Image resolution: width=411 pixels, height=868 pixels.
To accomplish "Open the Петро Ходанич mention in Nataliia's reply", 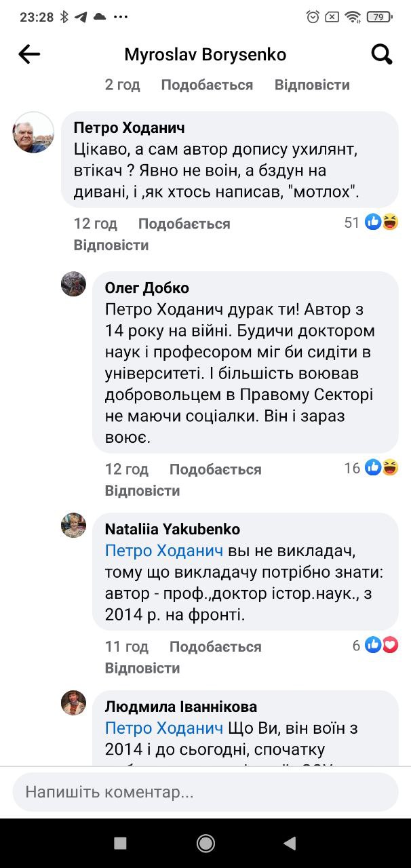I will [164, 551].
